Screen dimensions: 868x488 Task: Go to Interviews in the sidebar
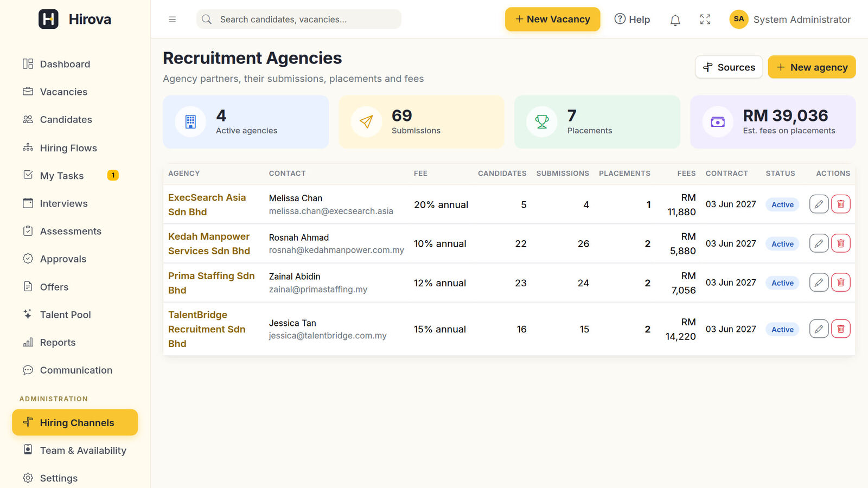(75, 203)
